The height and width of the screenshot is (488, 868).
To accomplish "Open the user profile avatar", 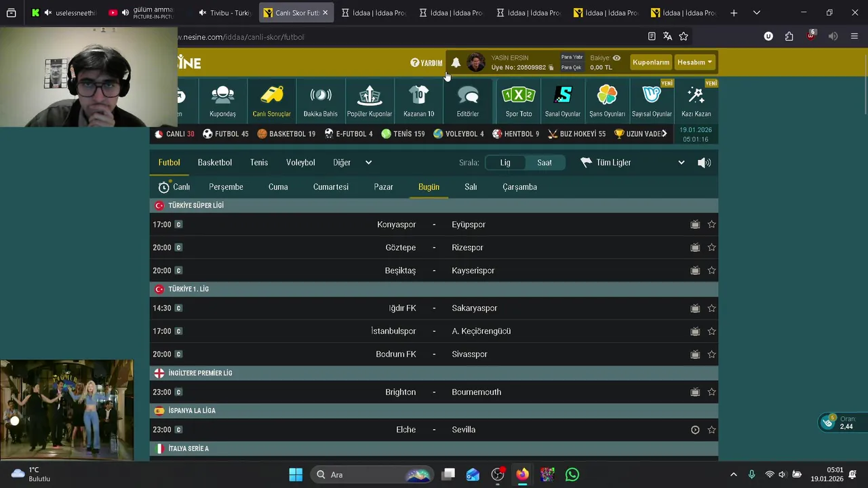I will point(476,62).
